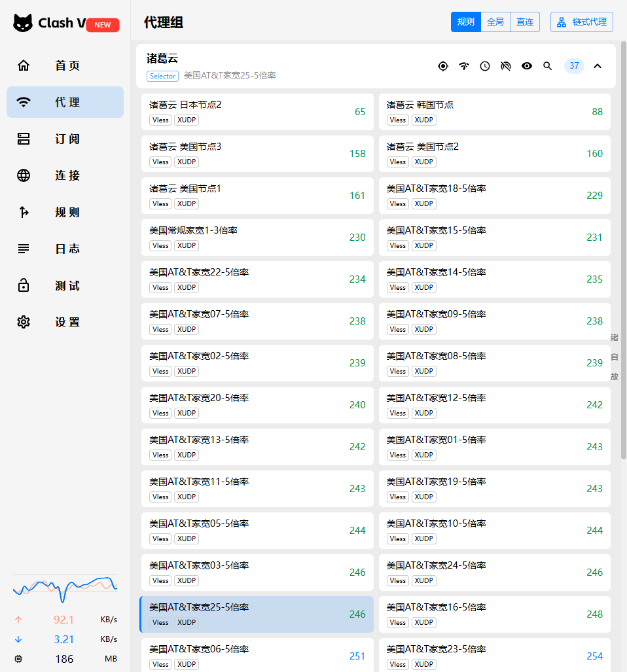The width and height of the screenshot is (627, 672).
Task: Click delay value 158 of 美国节点3
Action: [x=357, y=153]
